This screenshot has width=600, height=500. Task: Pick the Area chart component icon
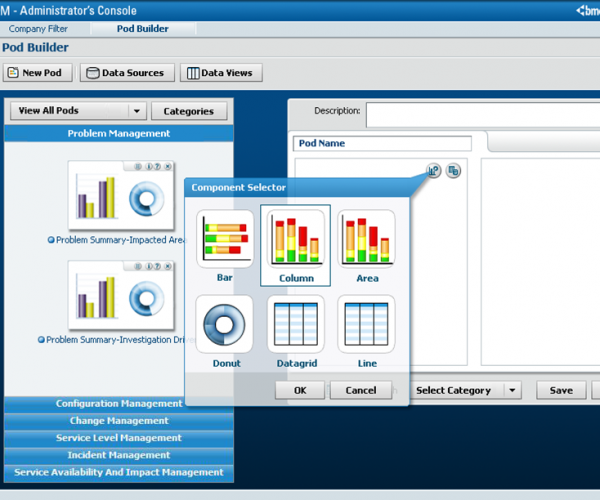tap(367, 239)
